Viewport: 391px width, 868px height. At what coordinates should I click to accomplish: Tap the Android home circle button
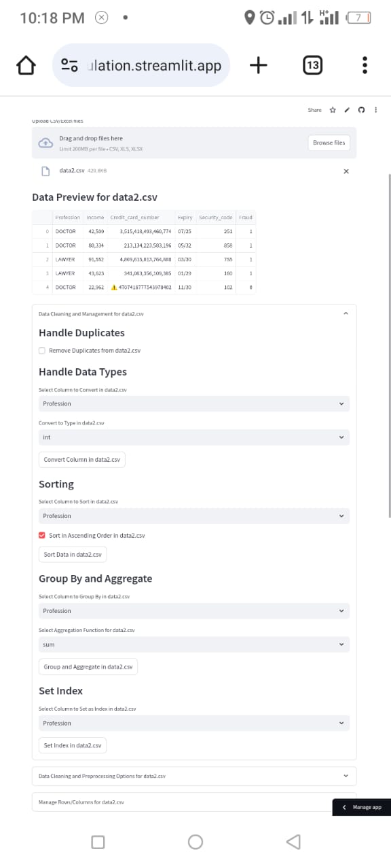[x=195, y=842]
